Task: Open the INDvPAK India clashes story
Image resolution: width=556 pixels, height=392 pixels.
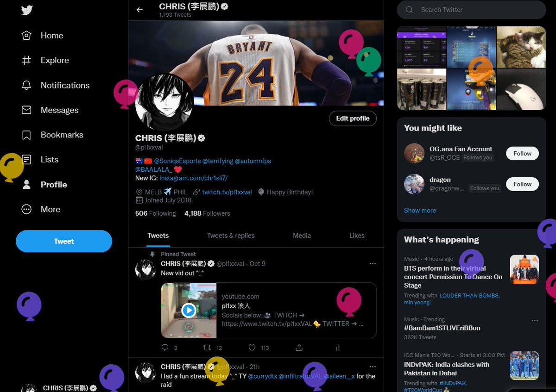Action: click(x=447, y=369)
